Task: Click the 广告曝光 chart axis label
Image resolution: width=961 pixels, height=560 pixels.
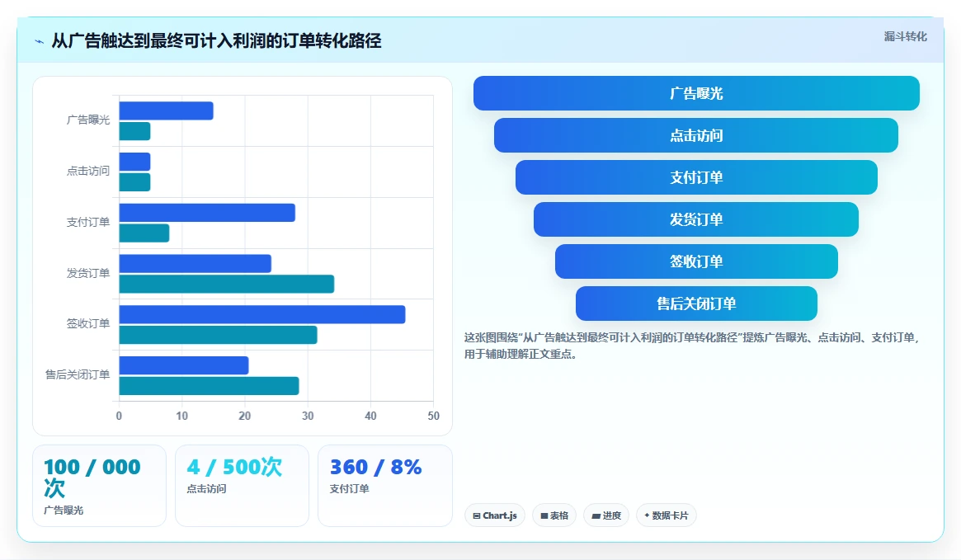Action: coord(88,120)
